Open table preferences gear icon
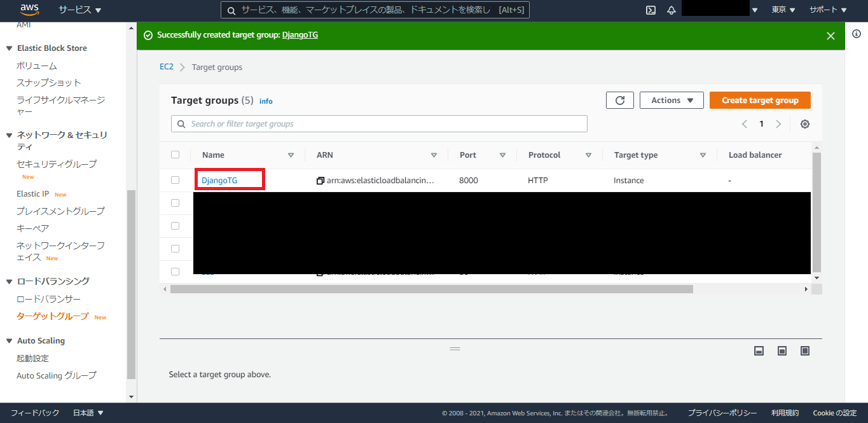This screenshot has width=868, height=423. tap(804, 124)
